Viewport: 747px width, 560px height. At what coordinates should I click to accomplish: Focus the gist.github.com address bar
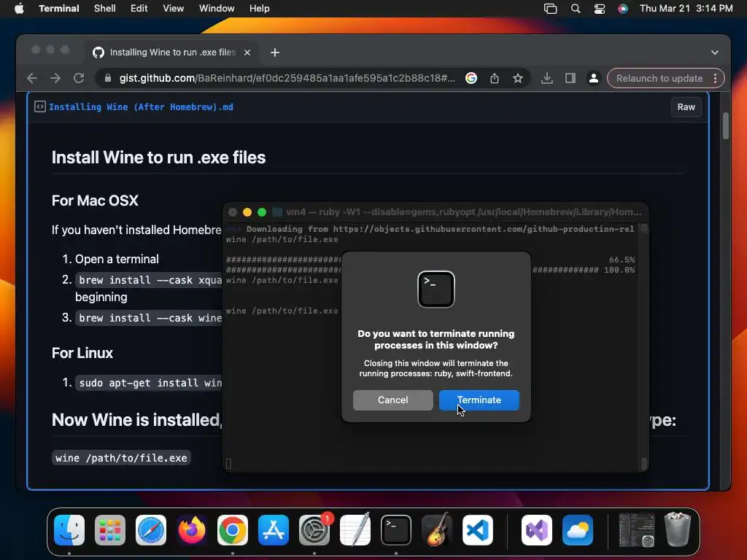pyautogui.click(x=287, y=79)
